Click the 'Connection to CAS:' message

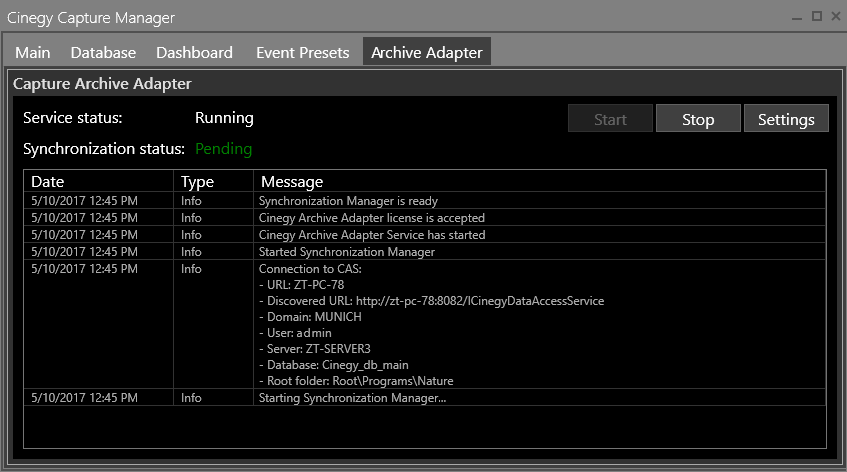(x=310, y=269)
